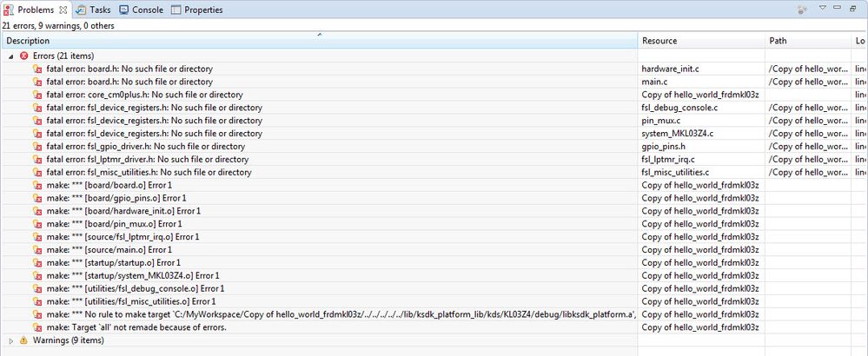This screenshot has height=356, width=868.
Task: Sort by the Resource column header
Action: point(701,41)
